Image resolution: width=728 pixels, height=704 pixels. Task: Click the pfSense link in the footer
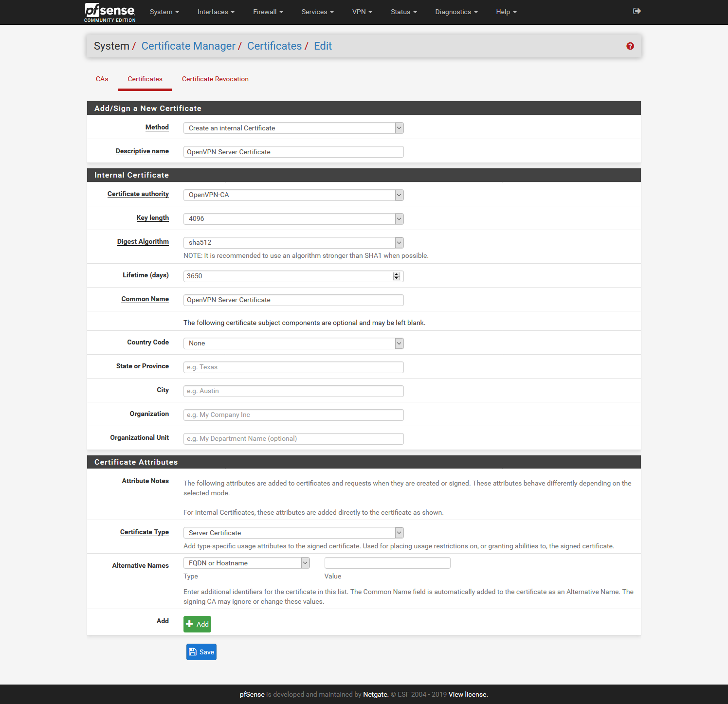(x=252, y=694)
